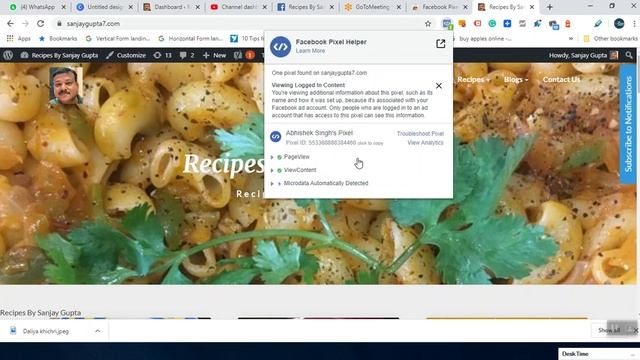Screen dimensions: 640x360
Task: Close the downloads bar
Action: tap(636, 330)
